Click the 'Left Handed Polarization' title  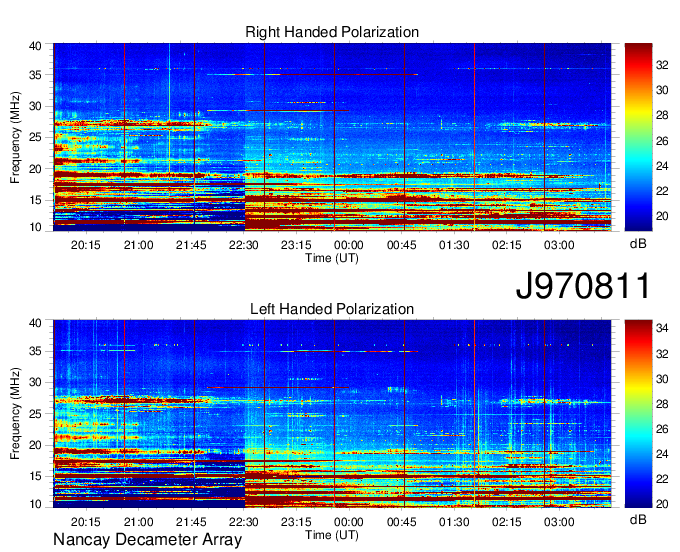pos(332,309)
